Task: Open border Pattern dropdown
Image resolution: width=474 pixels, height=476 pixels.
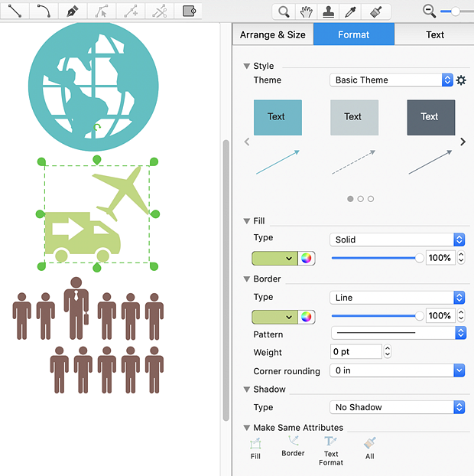Action: tap(398, 333)
